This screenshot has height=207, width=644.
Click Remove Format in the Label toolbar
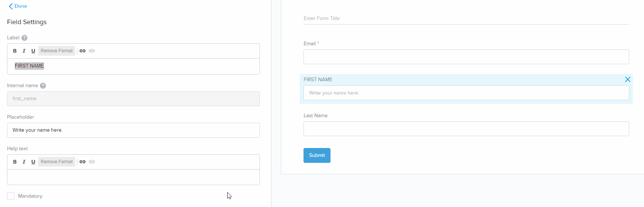[57, 51]
